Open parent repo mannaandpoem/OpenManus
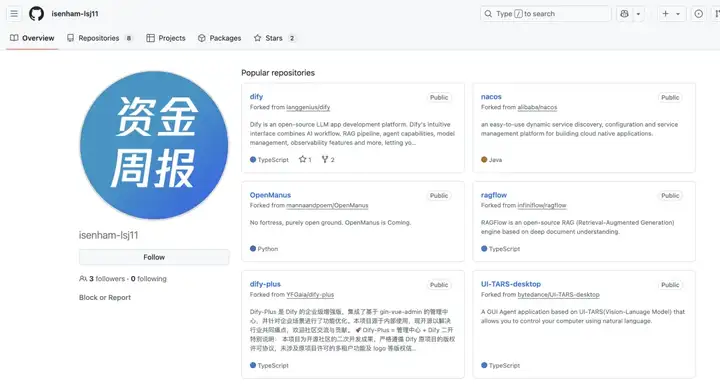Screen dimensions: 720x390 point(327,206)
